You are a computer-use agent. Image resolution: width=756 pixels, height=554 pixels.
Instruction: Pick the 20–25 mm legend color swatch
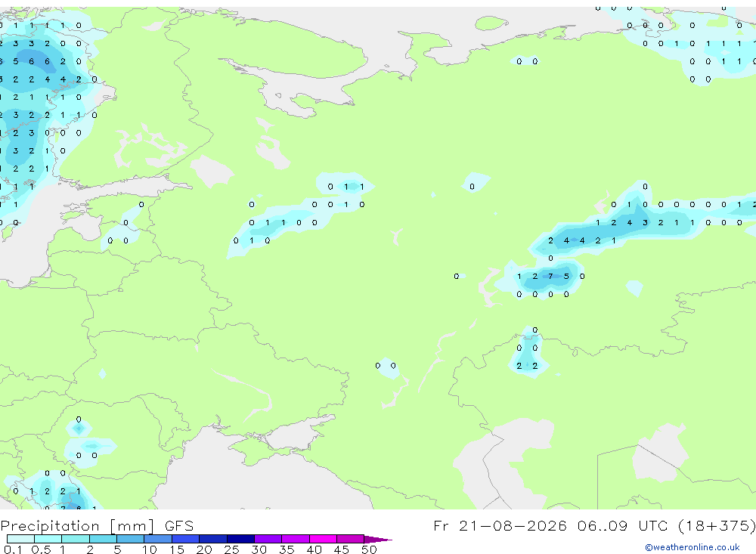[x=213, y=539]
